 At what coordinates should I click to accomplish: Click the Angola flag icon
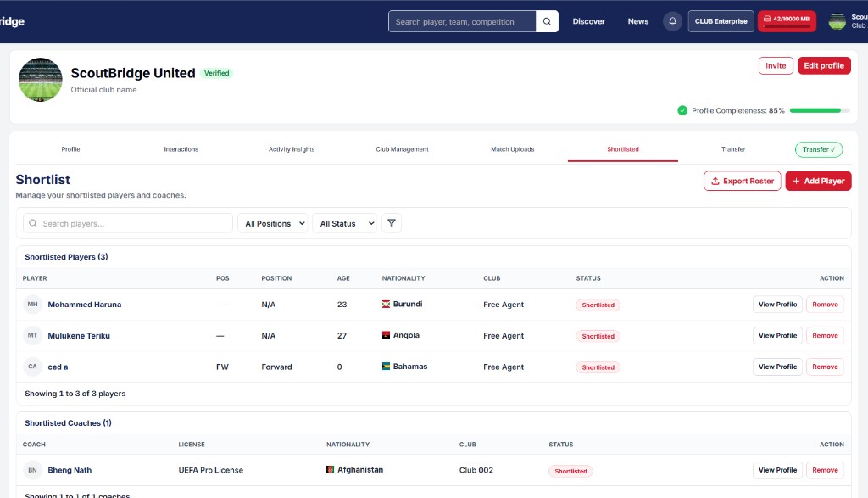[x=386, y=335]
